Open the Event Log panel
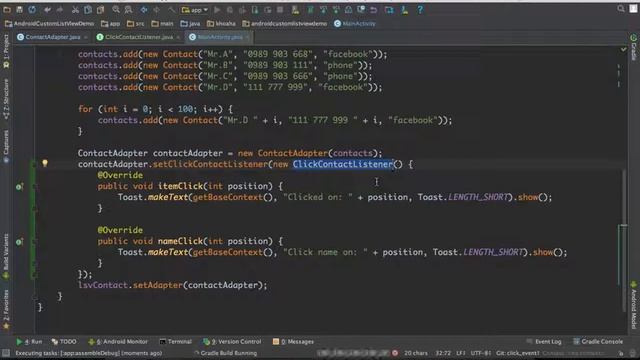The image size is (640, 360). coord(544,342)
